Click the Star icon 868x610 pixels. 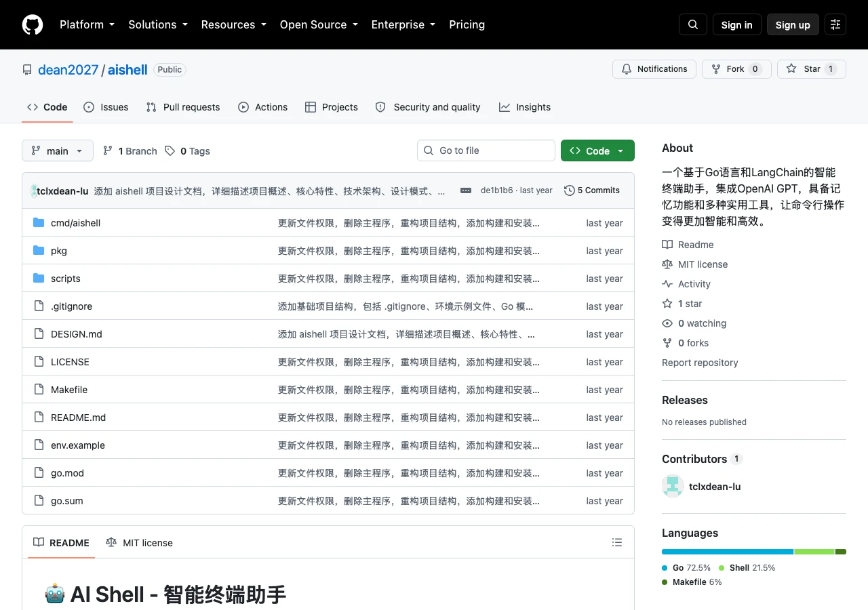pyautogui.click(x=791, y=69)
